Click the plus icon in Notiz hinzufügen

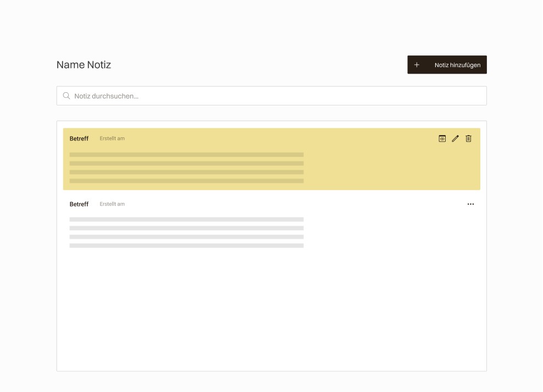417,65
